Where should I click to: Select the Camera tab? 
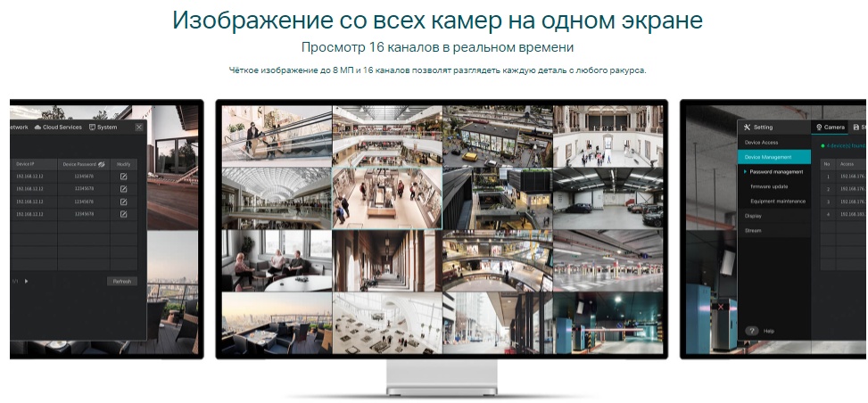830,127
